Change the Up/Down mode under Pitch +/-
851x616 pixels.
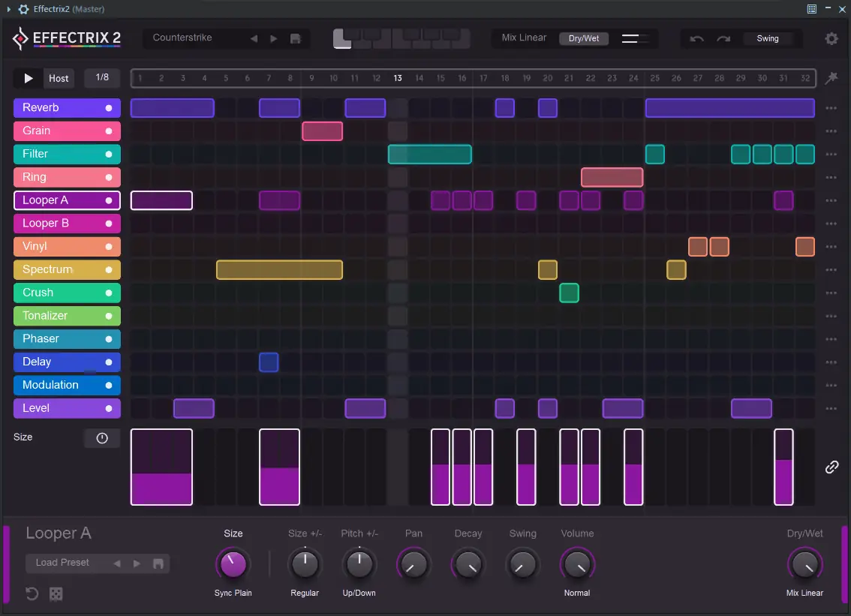(359, 593)
